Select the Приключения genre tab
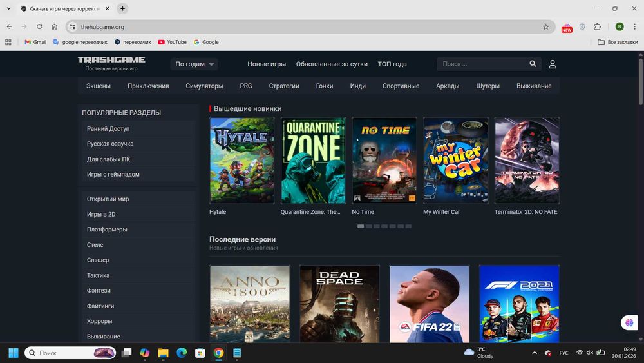Screen dimensions: 644x363 tap(148, 86)
